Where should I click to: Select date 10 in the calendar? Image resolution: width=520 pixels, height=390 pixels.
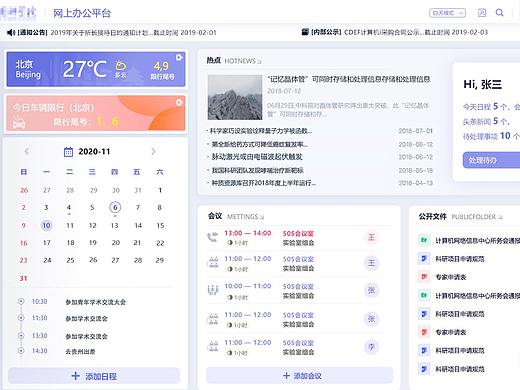click(46, 225)
